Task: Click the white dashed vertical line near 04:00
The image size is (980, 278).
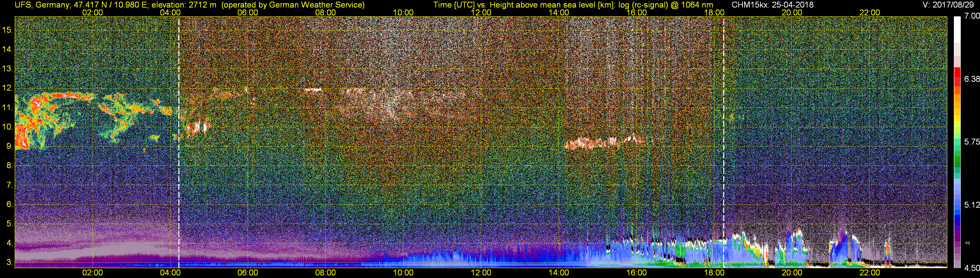Action: pos(179,142)
